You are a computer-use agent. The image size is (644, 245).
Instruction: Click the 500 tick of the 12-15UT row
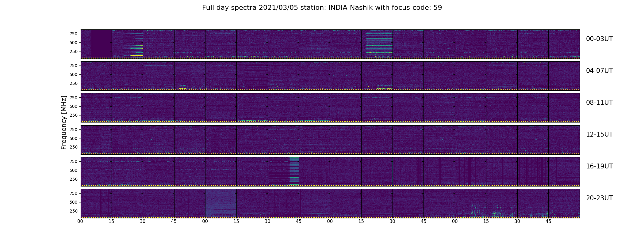pos(74,138)
